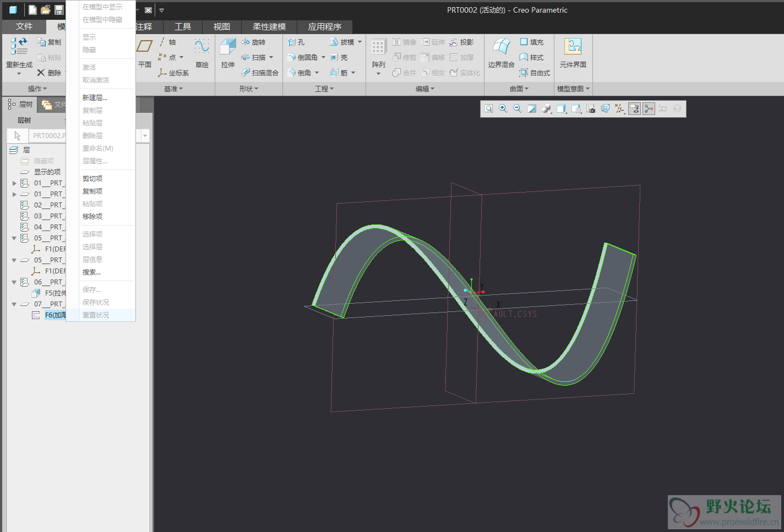Open the Display Style sphere toggle
The height and width of the screenshot is (532, 784).
[546, 109]
